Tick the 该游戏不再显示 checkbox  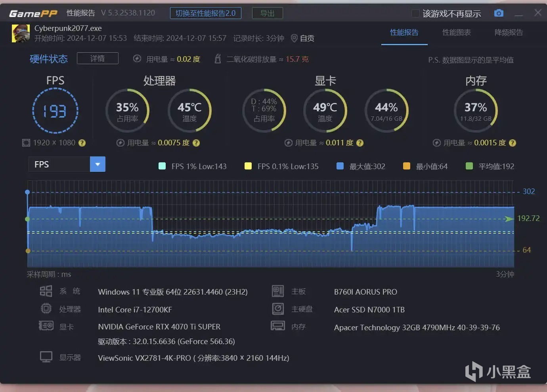415,13
